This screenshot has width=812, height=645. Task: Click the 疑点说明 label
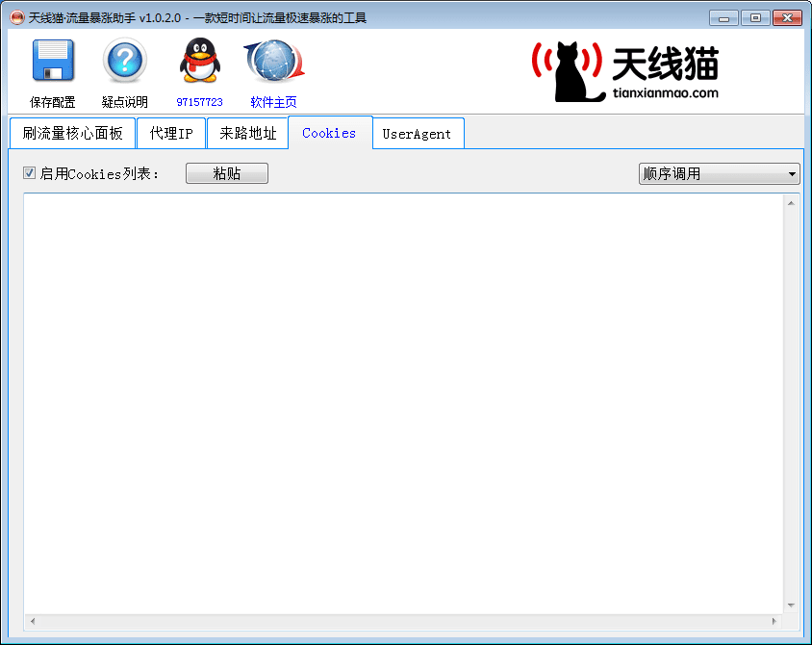(125, 102)
